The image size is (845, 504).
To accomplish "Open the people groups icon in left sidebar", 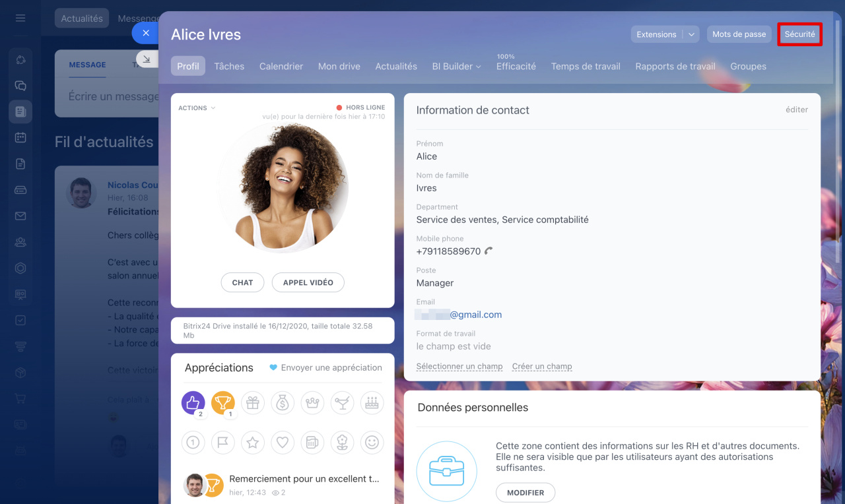I will click(x=20, y=242).
